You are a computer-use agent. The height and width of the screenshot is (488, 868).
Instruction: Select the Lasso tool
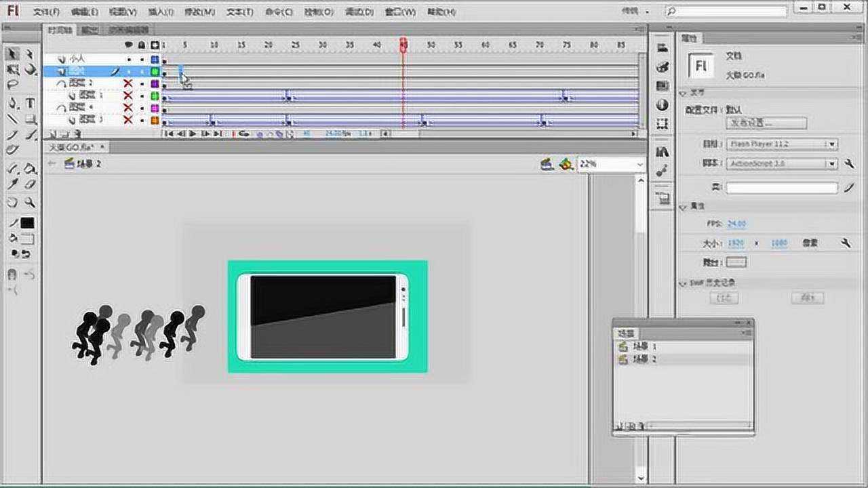tap(12, 85)
